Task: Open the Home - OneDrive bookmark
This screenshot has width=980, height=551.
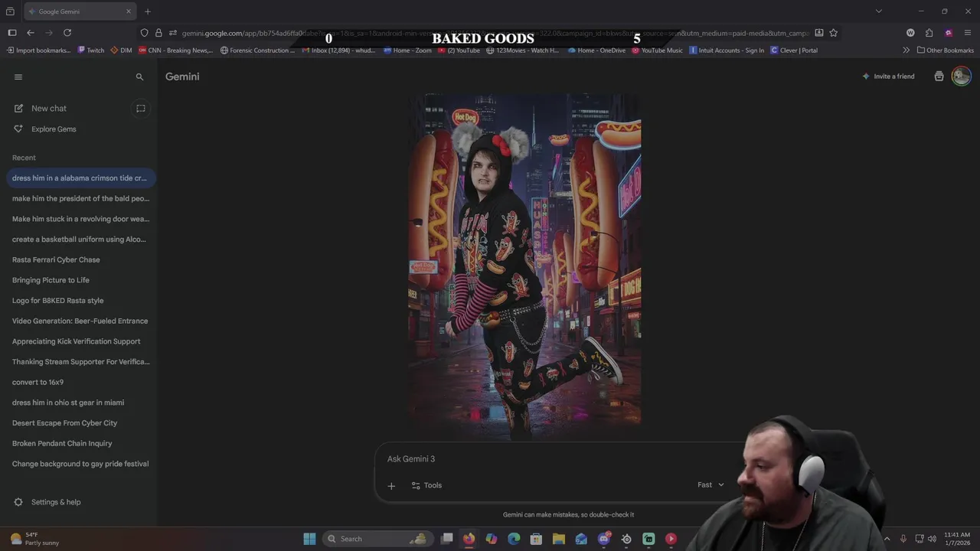Action: tap(596, 51)
